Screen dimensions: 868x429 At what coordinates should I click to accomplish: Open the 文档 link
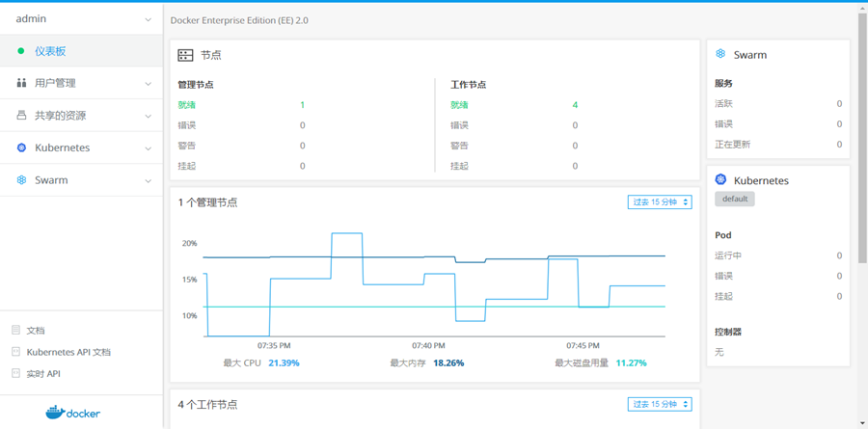[36, 331]
